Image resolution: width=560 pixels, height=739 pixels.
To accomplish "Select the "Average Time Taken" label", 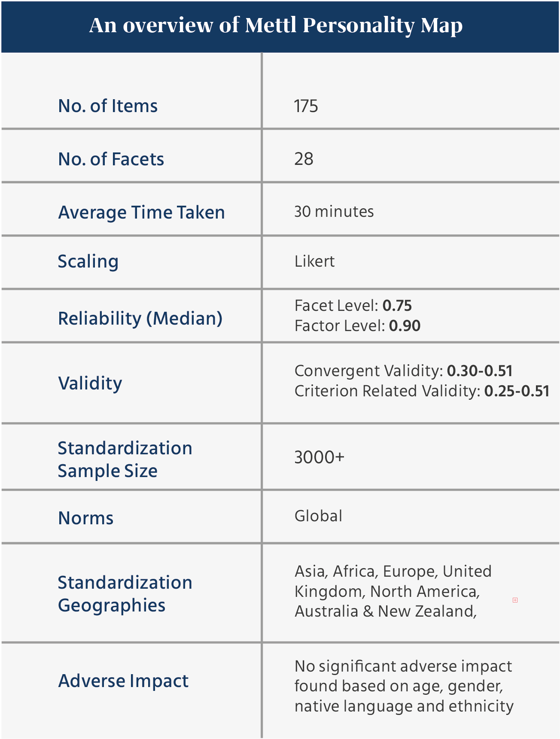I will pos(141,212).
